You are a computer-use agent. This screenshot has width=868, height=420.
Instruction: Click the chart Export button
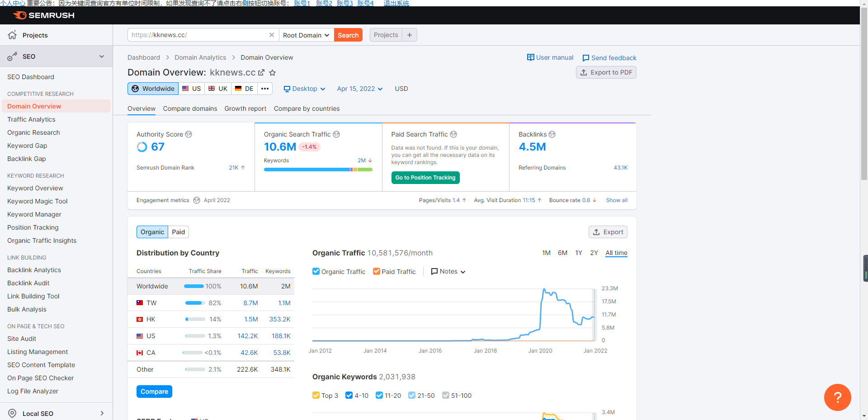point(608,232)
